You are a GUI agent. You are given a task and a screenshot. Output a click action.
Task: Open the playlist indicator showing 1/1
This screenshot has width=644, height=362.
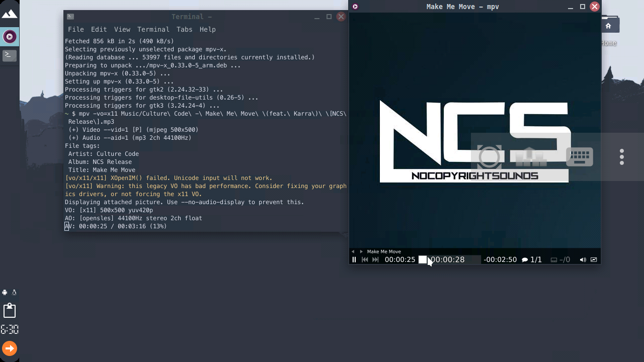point(532,259)
